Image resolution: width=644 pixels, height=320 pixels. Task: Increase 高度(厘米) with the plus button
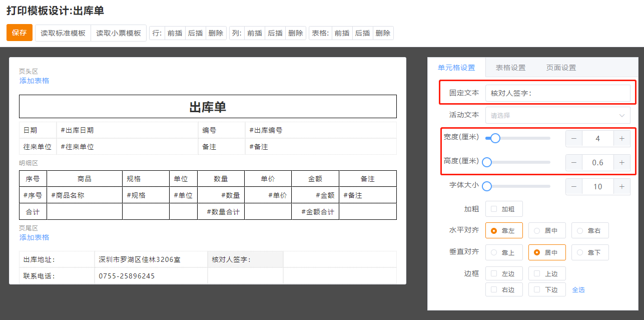click(x=621, y=162)
